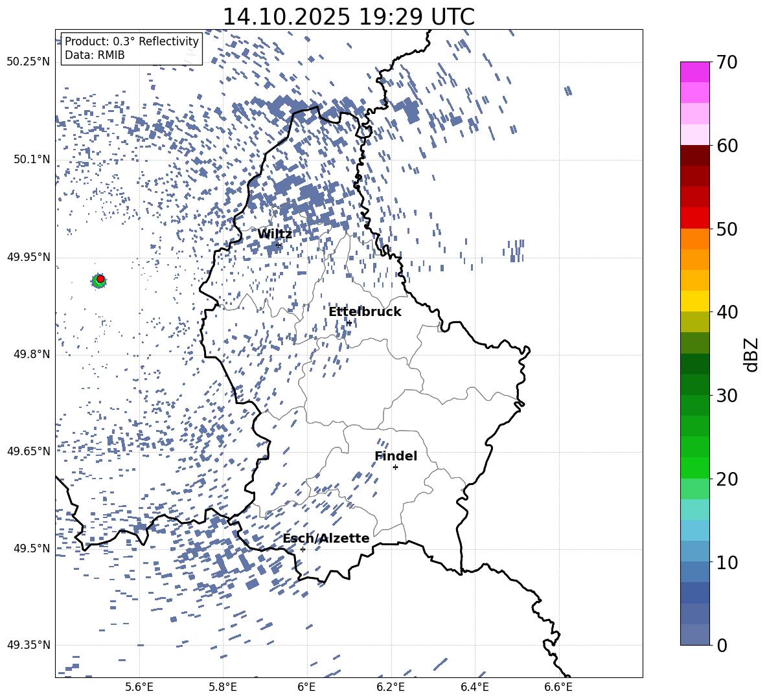767x700 pixels.
Task: Click the Esch/Alzette station cross marker
Action: [303, 549]
